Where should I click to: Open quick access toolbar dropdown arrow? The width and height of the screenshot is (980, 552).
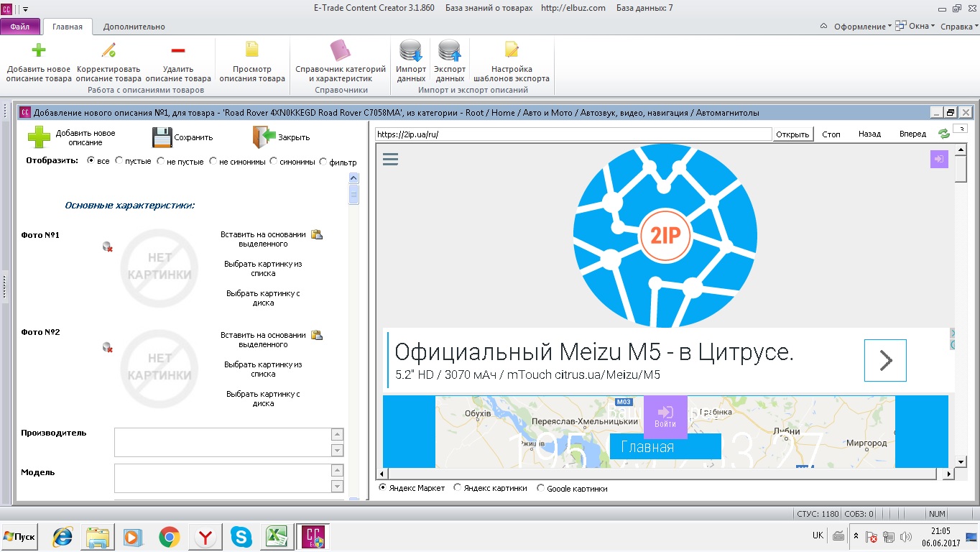pos(26,9)
